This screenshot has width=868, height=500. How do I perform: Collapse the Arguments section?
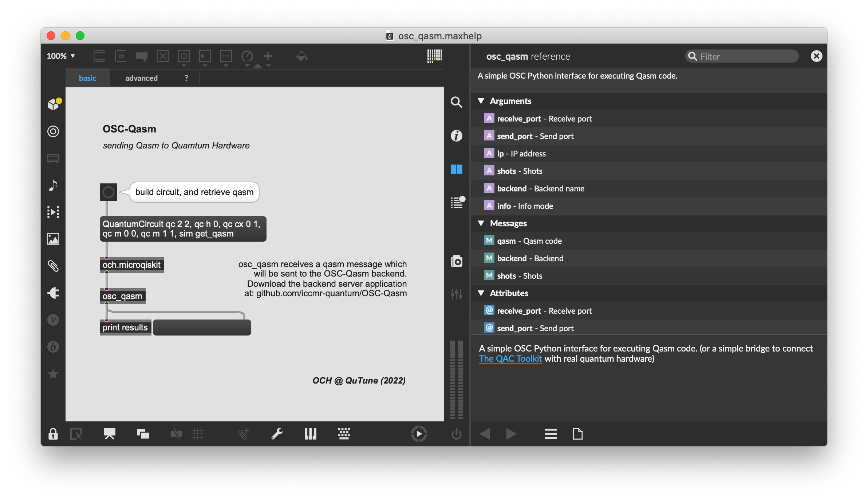[481, 101]
